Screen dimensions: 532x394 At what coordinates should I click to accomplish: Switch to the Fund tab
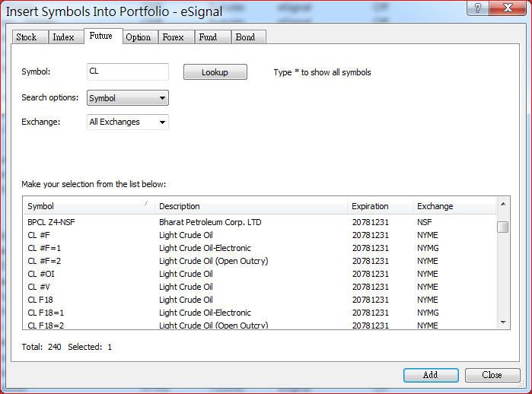tap(213, 37)
